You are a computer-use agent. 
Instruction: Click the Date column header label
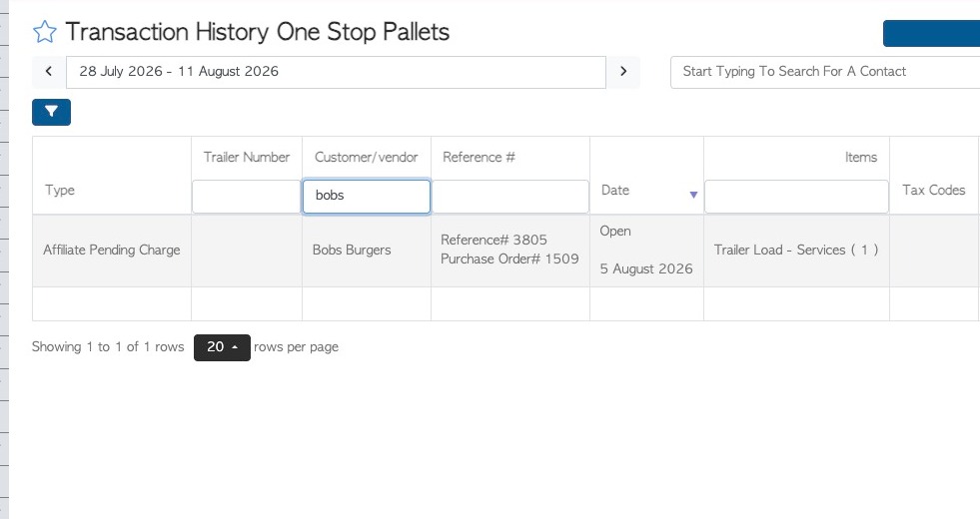615,190
